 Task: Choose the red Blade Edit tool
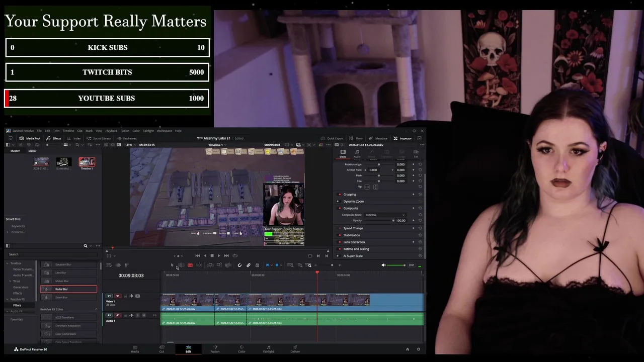190,265
